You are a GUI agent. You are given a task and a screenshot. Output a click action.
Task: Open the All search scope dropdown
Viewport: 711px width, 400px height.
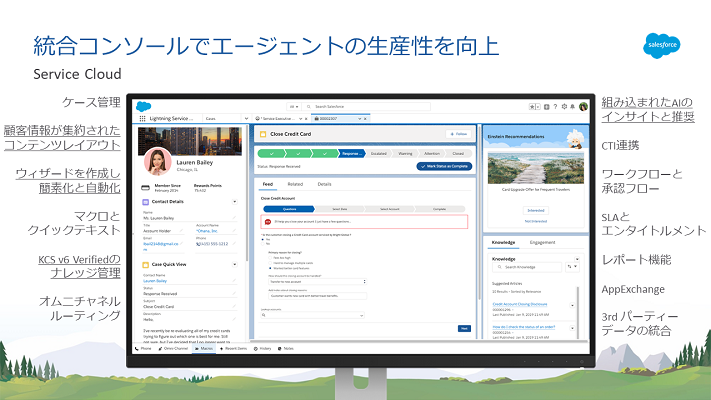pos(294,107)
